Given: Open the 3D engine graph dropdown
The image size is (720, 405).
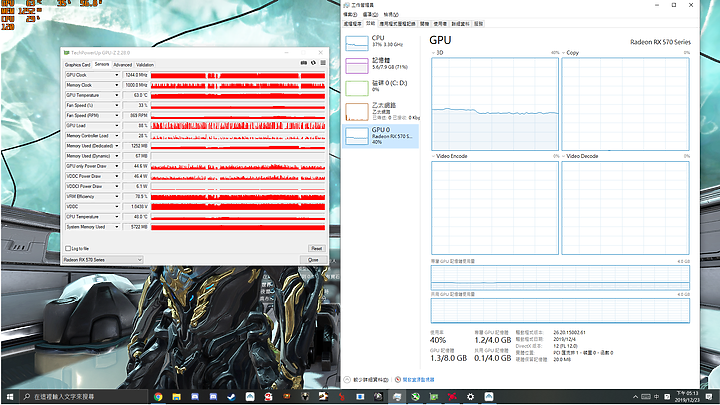Looking at the screenshot, I should tap(433, 53).
